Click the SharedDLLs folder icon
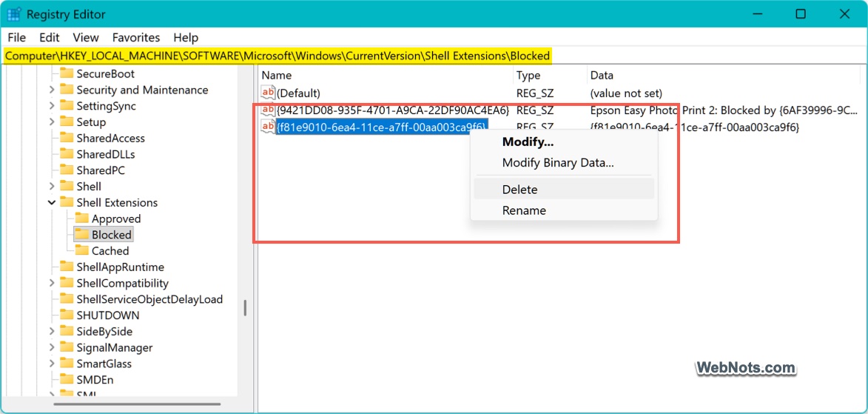The height and width of the screenshot is (414, 868). click(67, 153)
